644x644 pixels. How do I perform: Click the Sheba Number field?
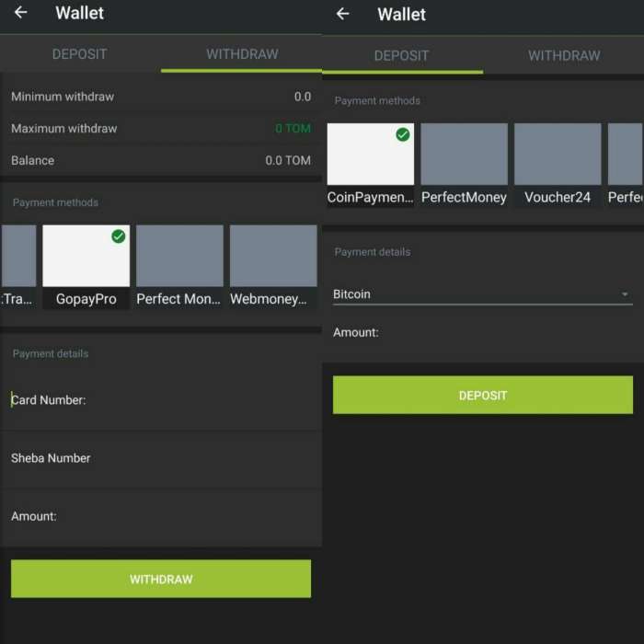pyautogui.click(x=161, y=458)
